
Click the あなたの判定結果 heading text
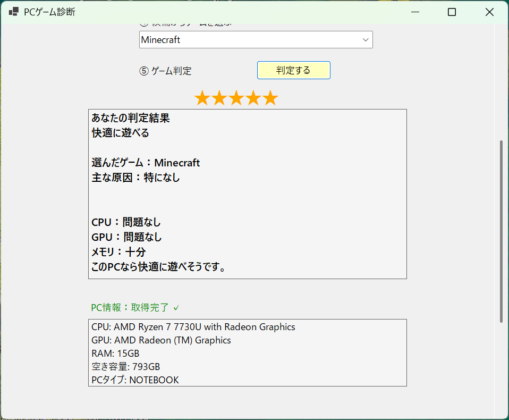click(131, 118)
